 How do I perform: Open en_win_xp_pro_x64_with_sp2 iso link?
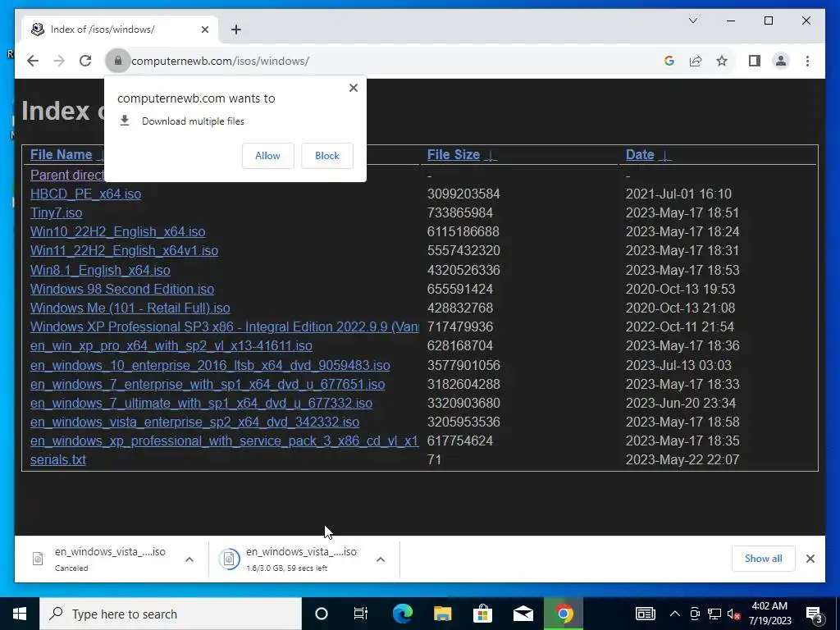point(171,346)
